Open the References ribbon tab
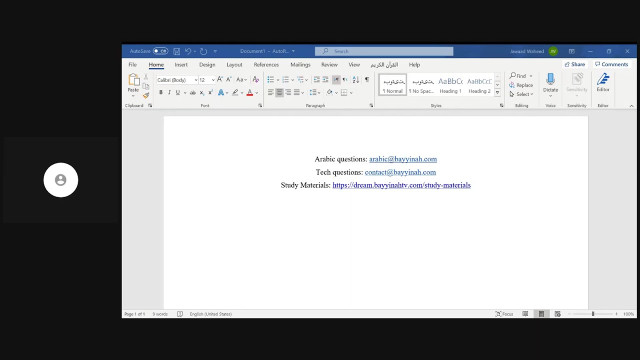 click(266, 65)
